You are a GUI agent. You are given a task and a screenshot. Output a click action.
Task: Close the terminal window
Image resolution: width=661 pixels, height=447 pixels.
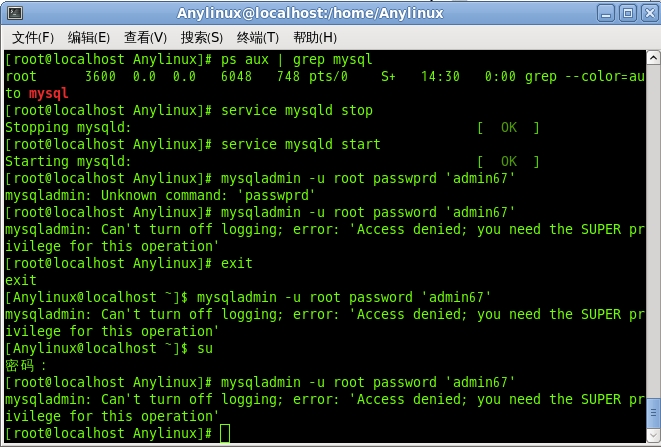(x=650, y=13)
